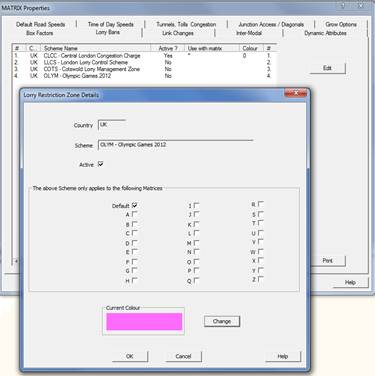Tick matrix R checkbox
The height and width of the screenshot is (376, 375).
261,204
